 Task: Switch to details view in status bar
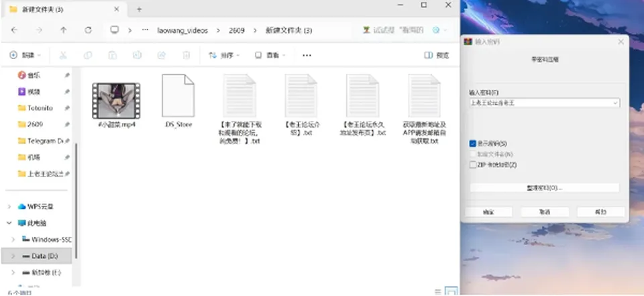click(438, 292)
